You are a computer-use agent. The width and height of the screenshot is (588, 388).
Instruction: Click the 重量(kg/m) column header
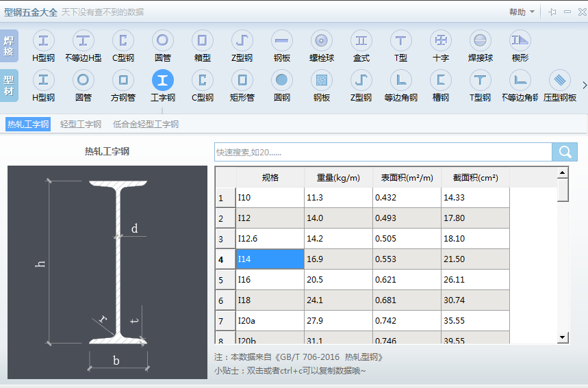(x=338, y=177)
